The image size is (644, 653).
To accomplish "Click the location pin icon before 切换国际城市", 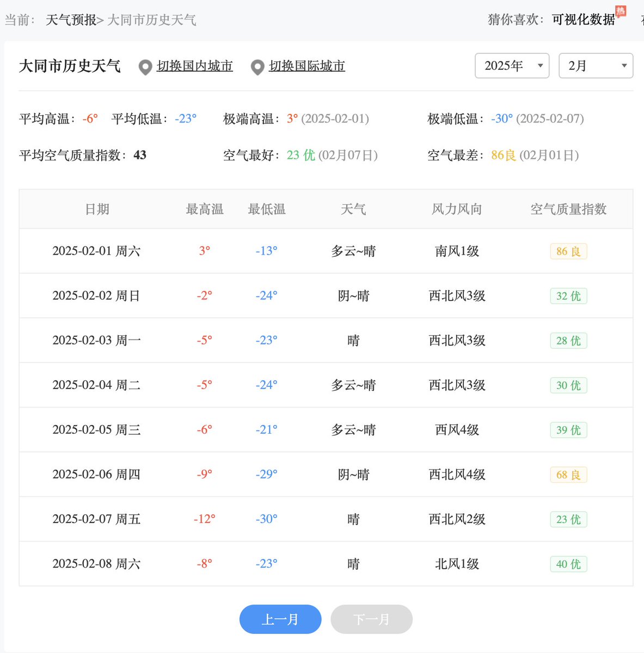I will (x=257, y=67).
